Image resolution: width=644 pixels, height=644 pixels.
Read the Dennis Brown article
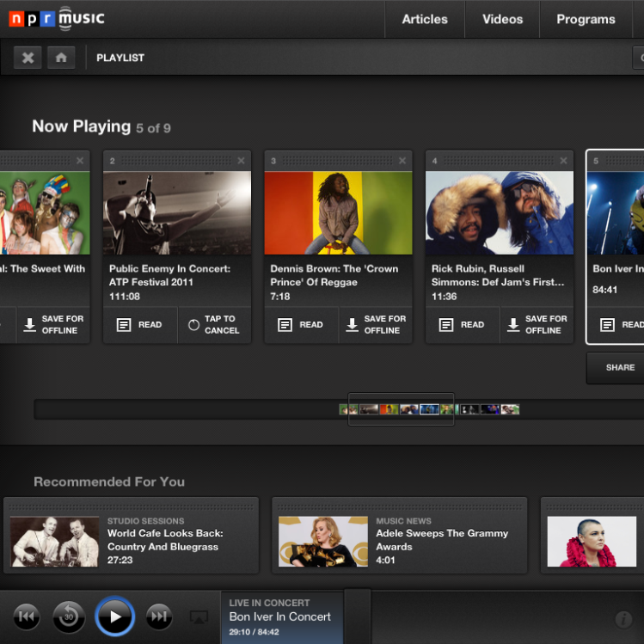(x=301, y=324)
